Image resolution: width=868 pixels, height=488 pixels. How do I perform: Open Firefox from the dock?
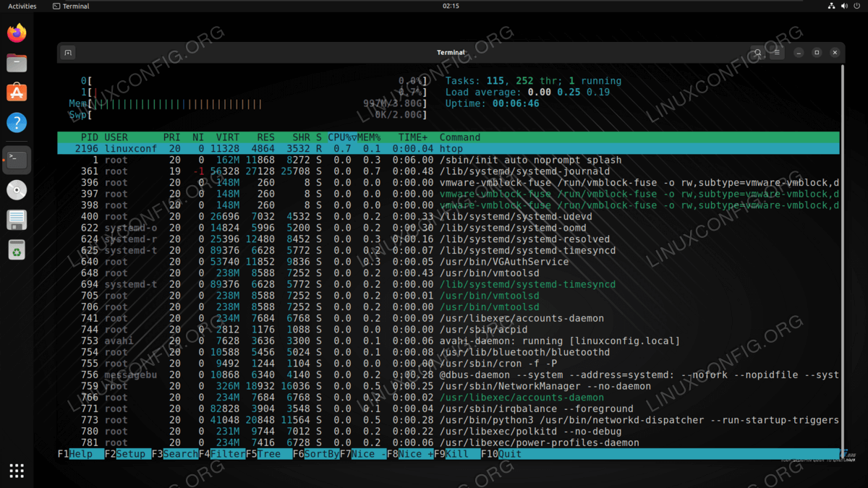(17, 33)
